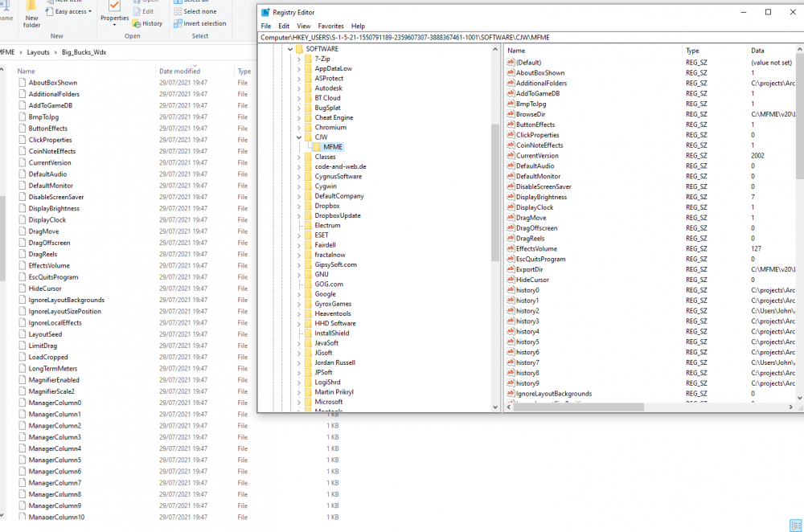
Task: Click the ESET folder icon in tree
Action: (x=308, y=235)
